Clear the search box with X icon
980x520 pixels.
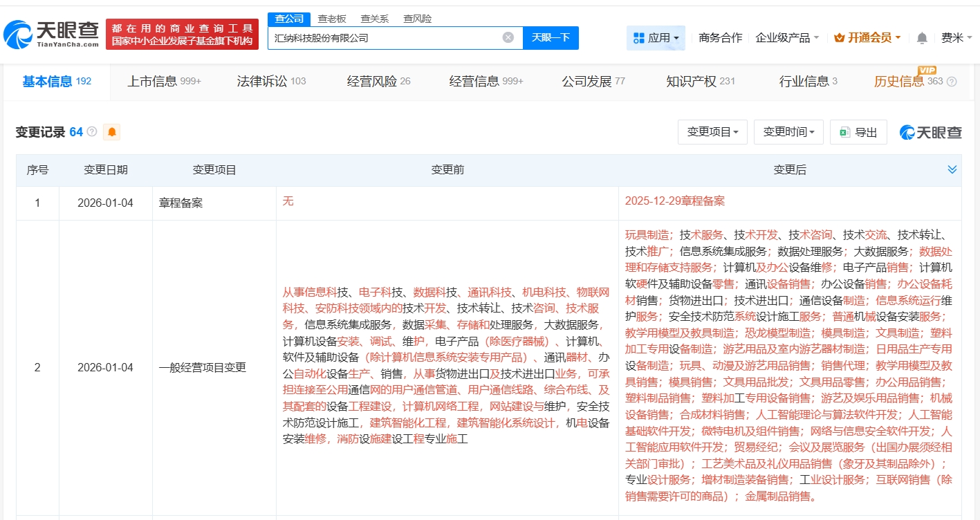click(x=508, y=37)
